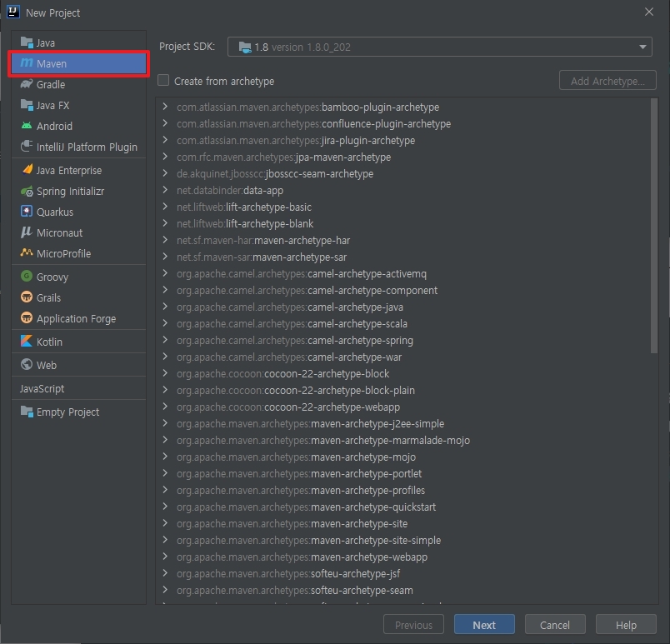Click the Kotlin logo icon
The height and width of the screenshot is (644, 670).
point(27,342)
